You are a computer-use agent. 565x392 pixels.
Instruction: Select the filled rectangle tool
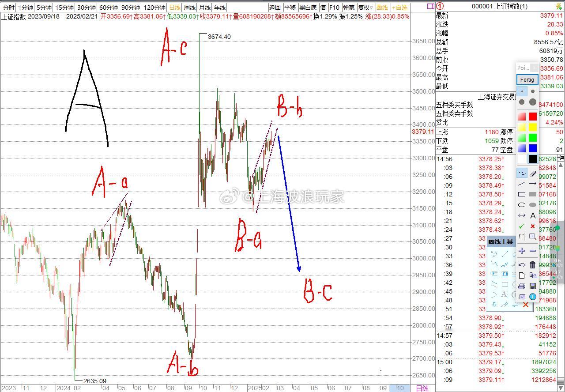point(533,194)
